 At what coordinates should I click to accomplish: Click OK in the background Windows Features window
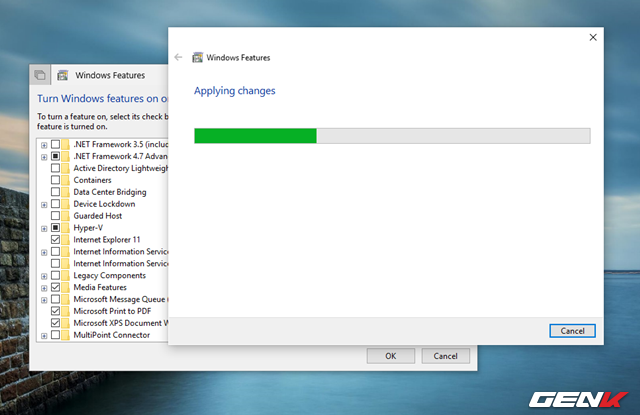click(x=391, y=356)
